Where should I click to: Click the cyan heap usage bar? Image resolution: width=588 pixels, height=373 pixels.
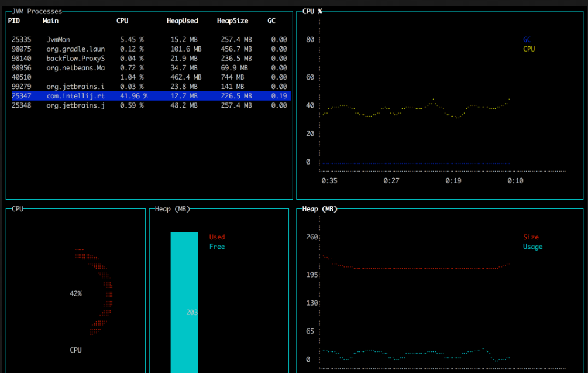click(184, 293)
